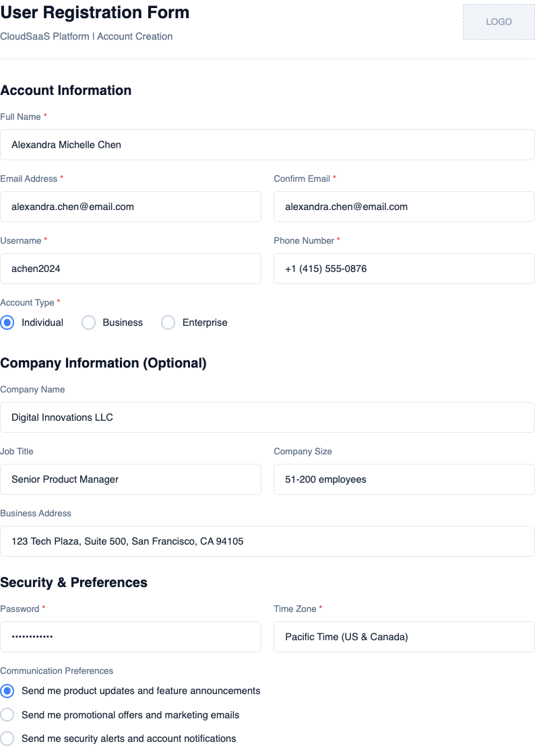Select the Enterprise account type
This screenshot has height=756, width=535.
click(168, 322)
